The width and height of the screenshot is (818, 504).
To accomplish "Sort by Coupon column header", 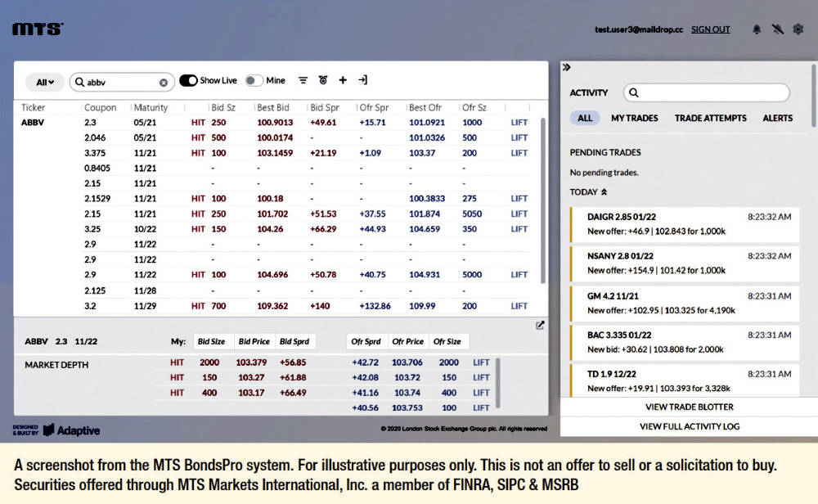I will point(100,107).
